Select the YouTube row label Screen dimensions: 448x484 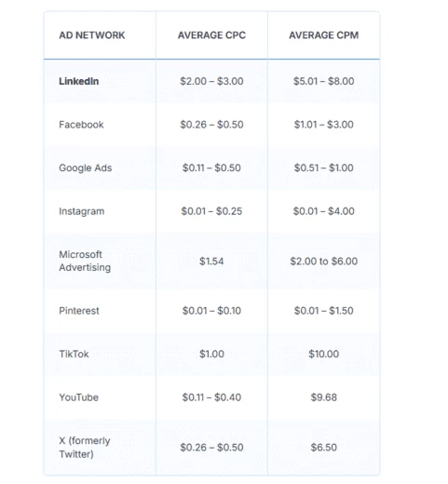[79, 397]
